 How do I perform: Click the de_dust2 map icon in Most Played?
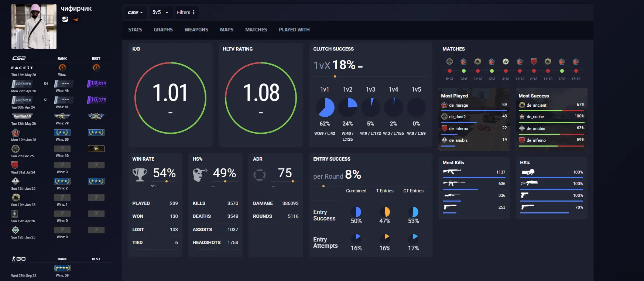445,117
